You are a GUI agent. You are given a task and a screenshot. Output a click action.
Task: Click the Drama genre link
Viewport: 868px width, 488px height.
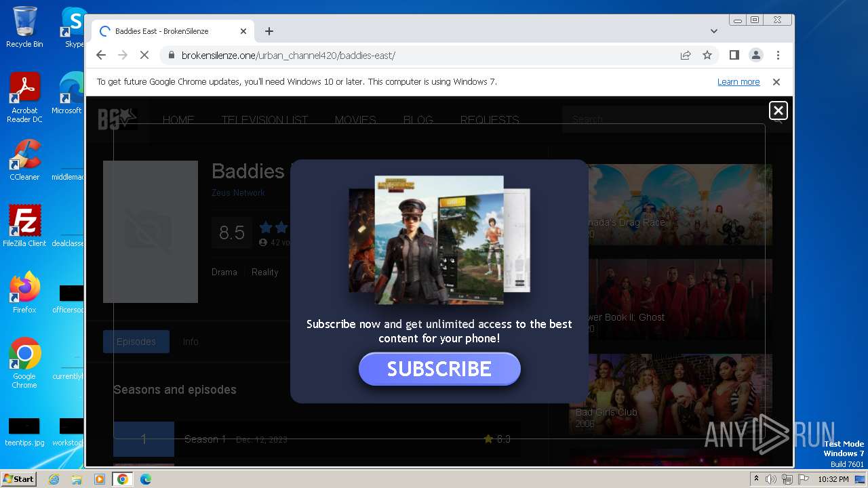[224, 272]
